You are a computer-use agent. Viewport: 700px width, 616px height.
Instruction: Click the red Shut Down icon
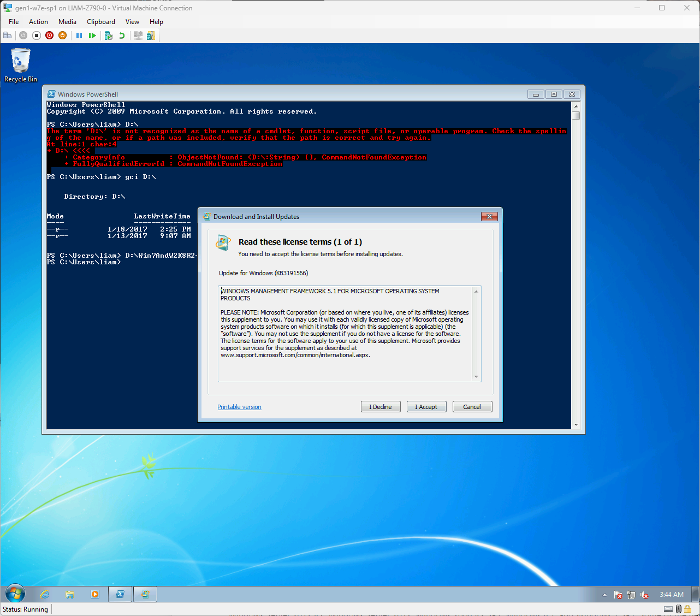pos(50,35)
